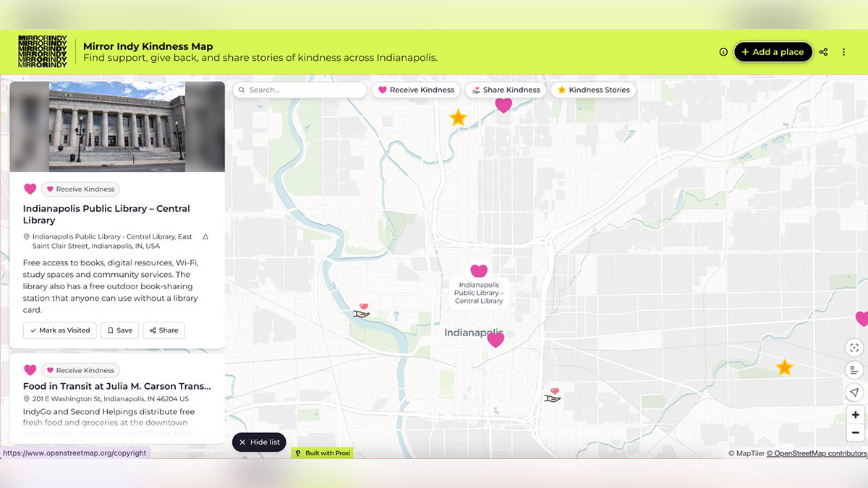Click the fit-to-bounds frame map control
868x488 pixels.
coord(854,348)
